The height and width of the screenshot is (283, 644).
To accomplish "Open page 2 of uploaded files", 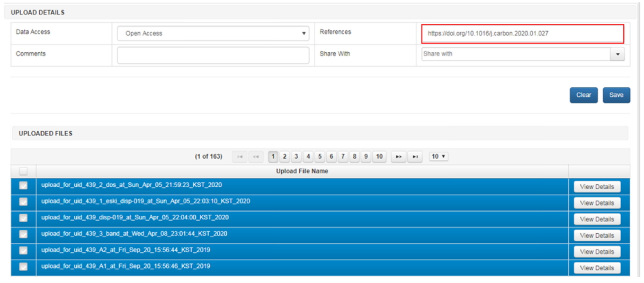I will [x=284, y=157].
